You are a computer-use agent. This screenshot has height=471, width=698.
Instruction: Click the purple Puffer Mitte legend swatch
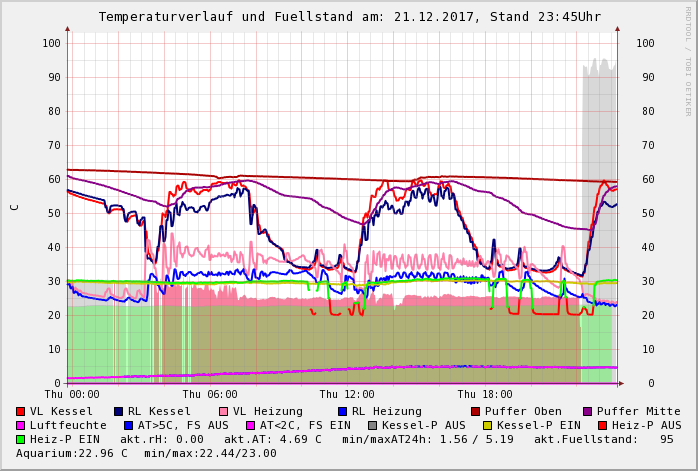tap(588, 411)
